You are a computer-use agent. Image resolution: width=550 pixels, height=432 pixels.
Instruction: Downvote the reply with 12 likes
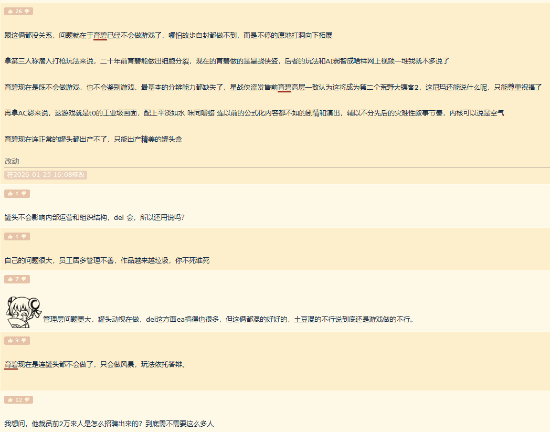click(27, 400)
